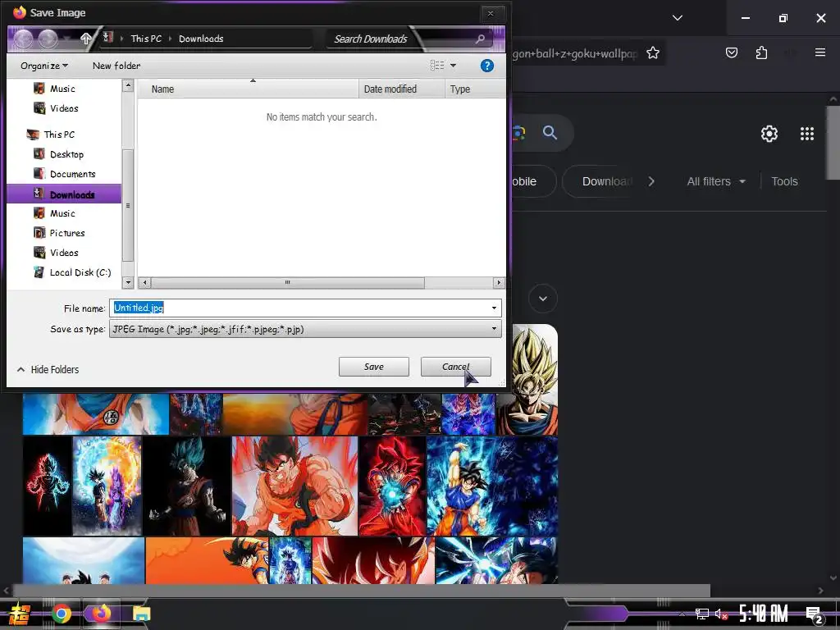Viewport: 840px width, 630px height.
Task: Open the Firefox Extensions puzzle icon
Action: (761, 52)
